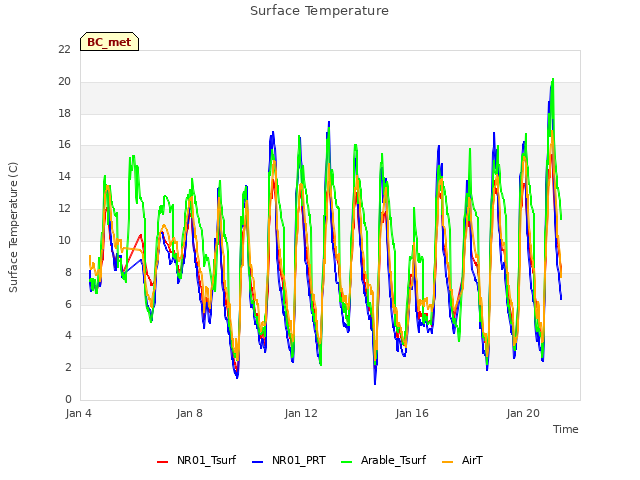Image resolution: width=640 pixels, height=480 pixels.
Task: Click the Surface Temperature chart title
Action: 319,11
